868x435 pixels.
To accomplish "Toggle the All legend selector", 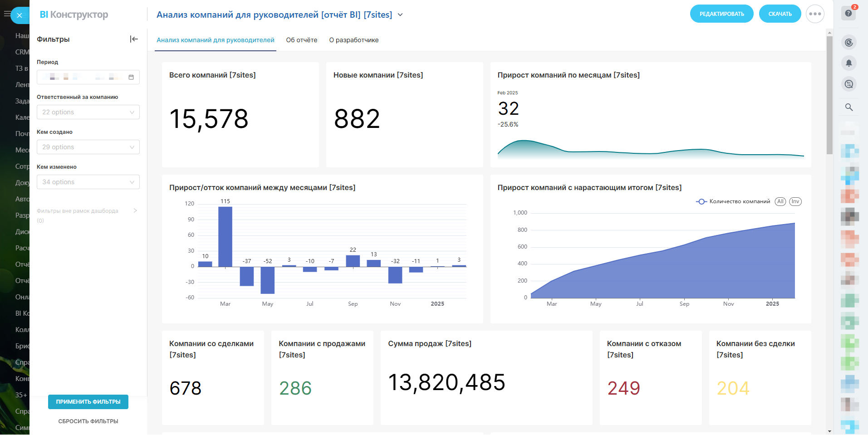I will (x=780, y=201).
